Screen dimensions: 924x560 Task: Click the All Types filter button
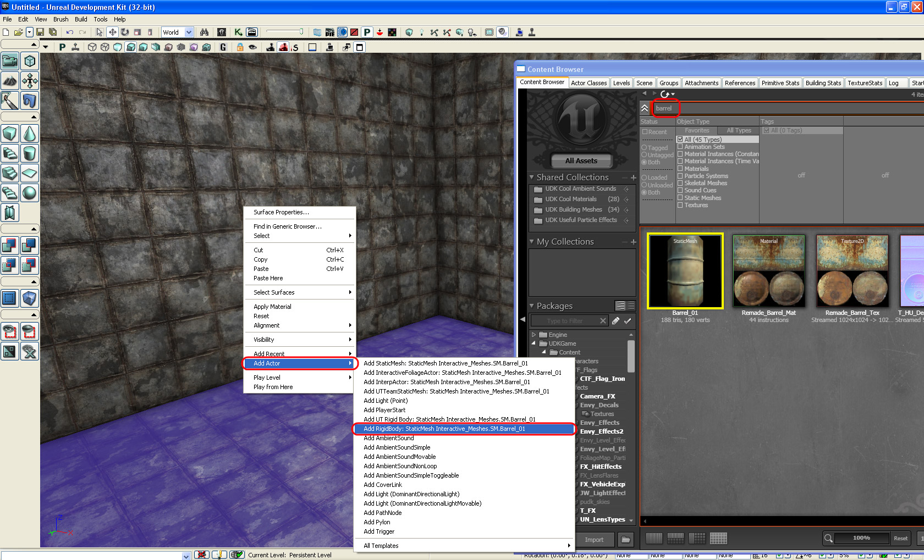pos(739,130)
